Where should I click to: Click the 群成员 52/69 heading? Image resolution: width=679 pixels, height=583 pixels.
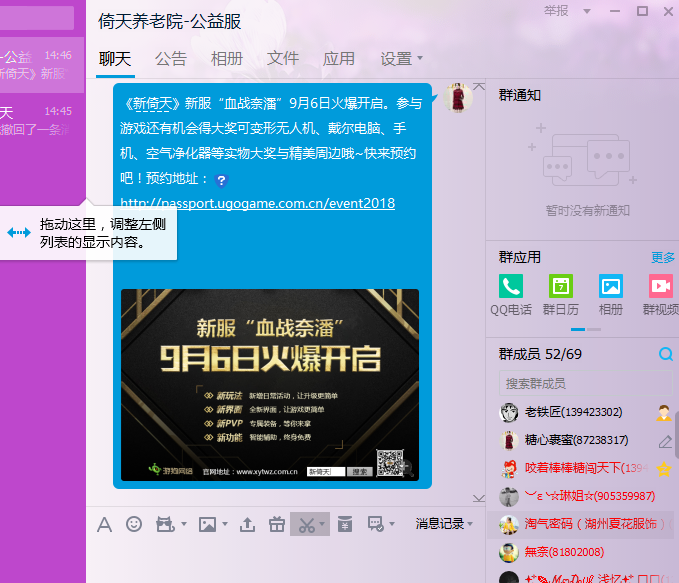(540, 354)
